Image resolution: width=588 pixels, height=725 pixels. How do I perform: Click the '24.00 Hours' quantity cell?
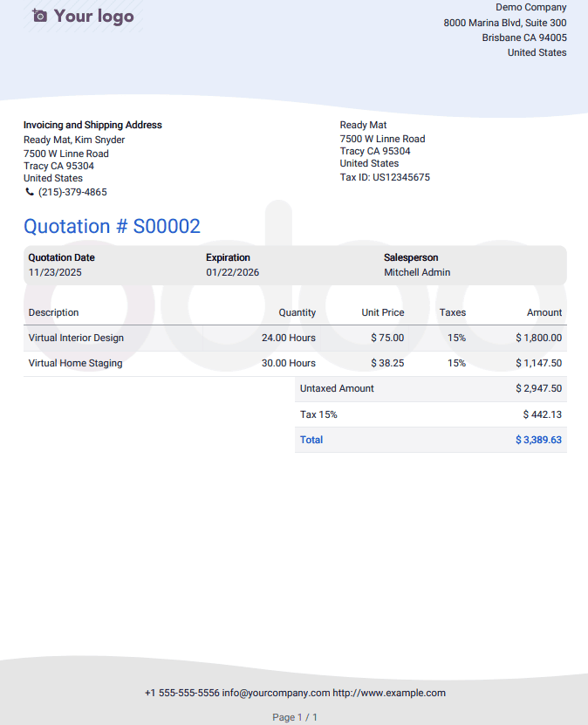pyautogui.click(x=289, y=338)
